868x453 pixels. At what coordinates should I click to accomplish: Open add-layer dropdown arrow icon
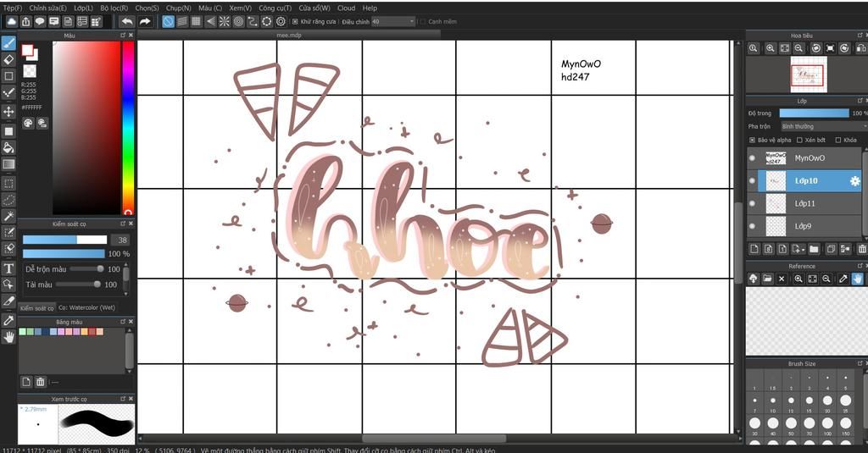pos(798,249)
